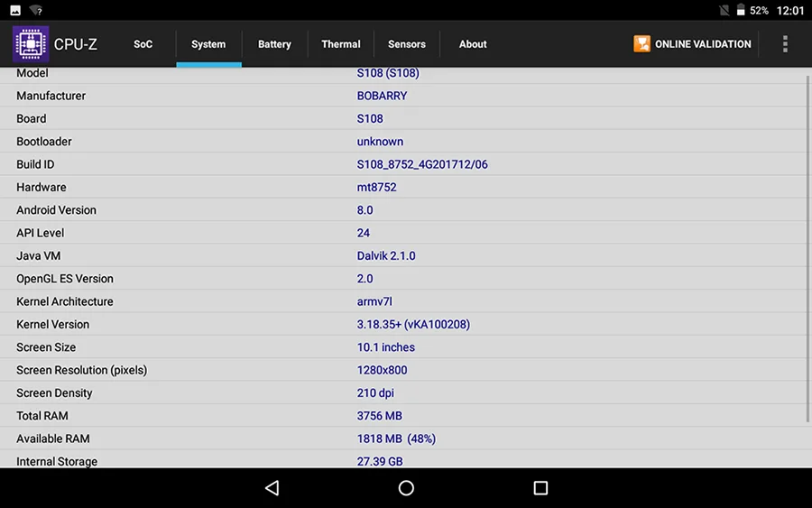Tap the picture notification icon in status bar
This screenshot has height=508, width=812.
click(15, 10)
